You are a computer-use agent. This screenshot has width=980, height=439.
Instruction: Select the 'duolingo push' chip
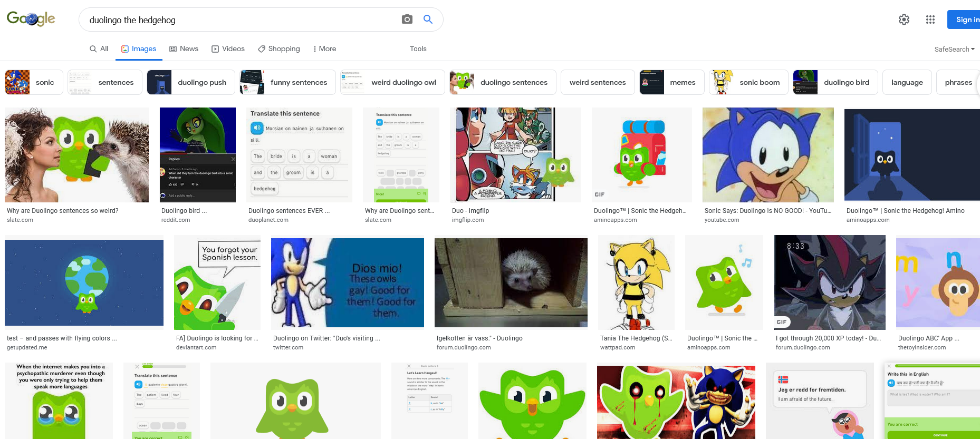click(x=191, y=82)
